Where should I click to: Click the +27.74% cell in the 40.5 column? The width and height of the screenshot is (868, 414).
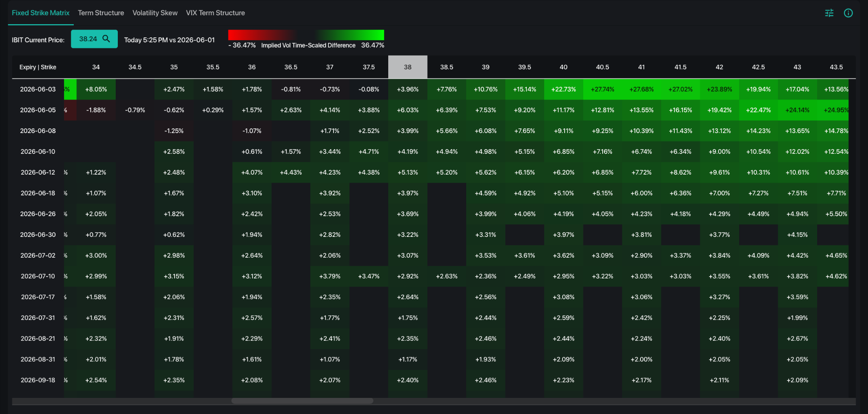point(603,89)
